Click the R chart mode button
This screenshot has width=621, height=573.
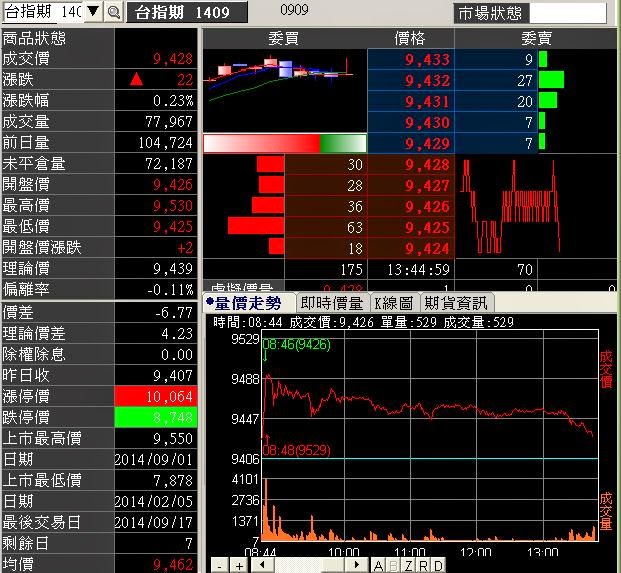[x=423, y=565]
